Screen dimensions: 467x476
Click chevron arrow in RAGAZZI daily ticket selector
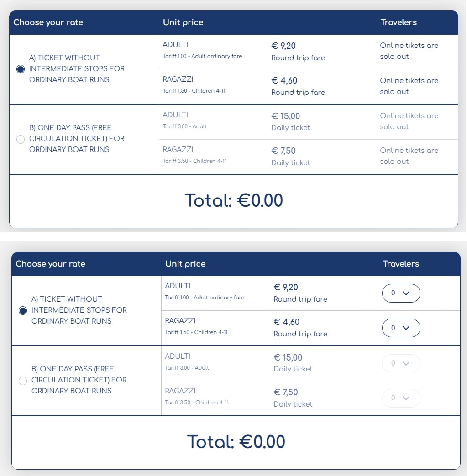click(406, 398)
